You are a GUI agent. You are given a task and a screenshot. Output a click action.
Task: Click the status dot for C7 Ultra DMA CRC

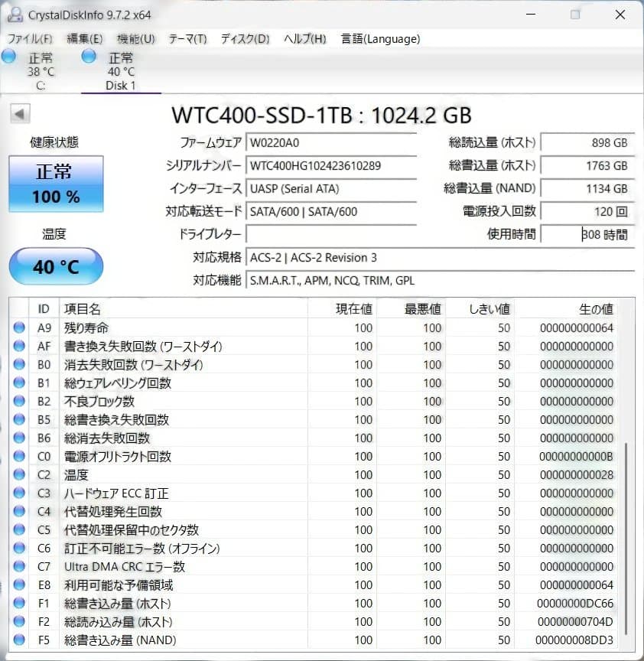tap(19, 566)
